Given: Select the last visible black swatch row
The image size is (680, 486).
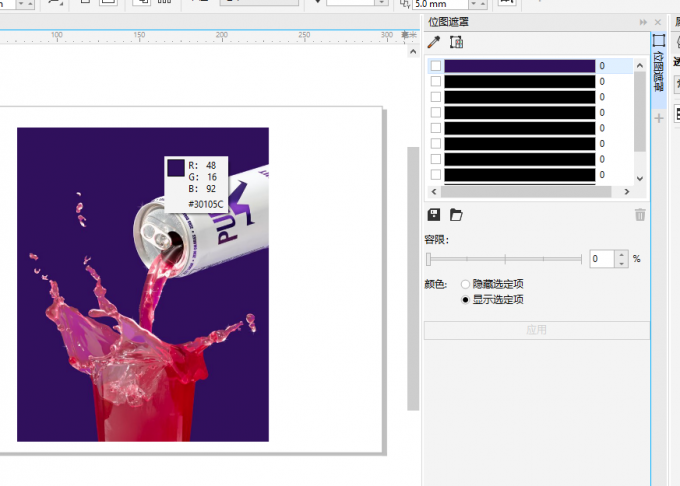Looking at the screenshot, I should point(520,175).
